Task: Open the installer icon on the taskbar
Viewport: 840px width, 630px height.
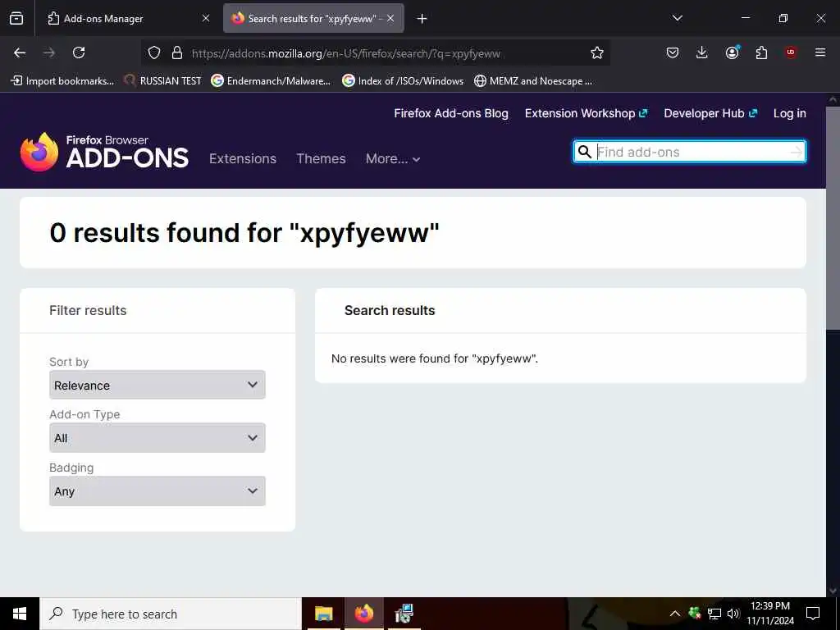Action: [404, 614]
